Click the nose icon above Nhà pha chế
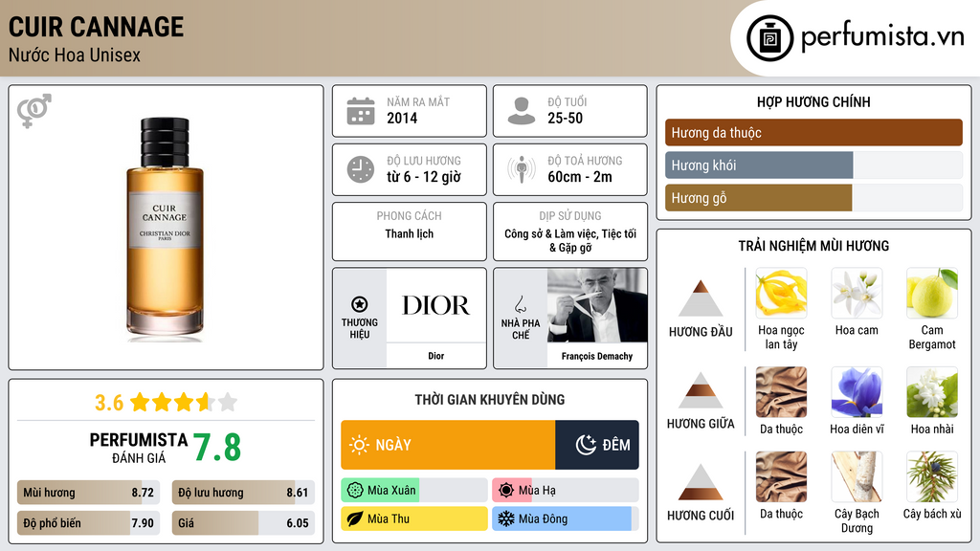980x551 pixels. pyautogui.click(x=521, y=304)
